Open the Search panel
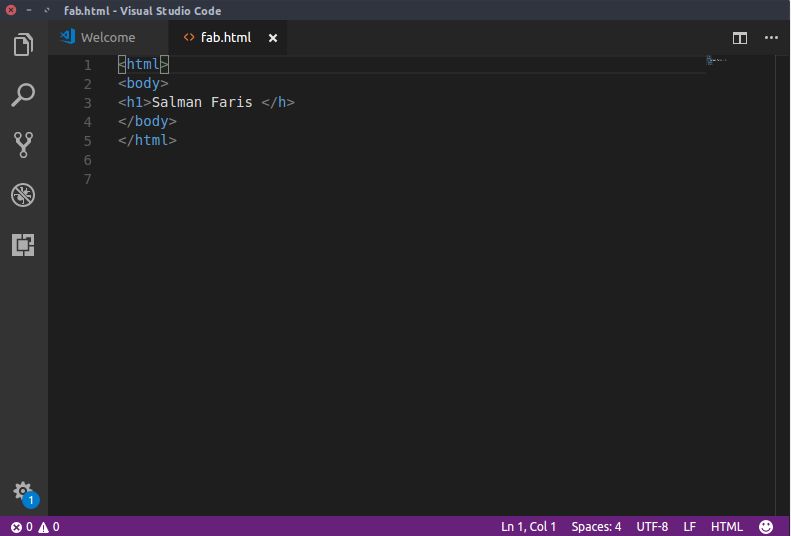Screen dimensions: 791x536 point(23,95)
